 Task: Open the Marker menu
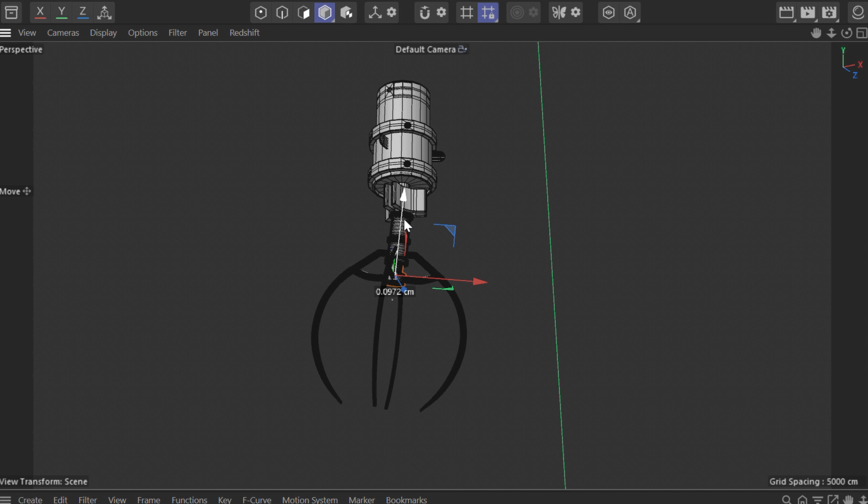pyautogui.click(x=362, y=500)
